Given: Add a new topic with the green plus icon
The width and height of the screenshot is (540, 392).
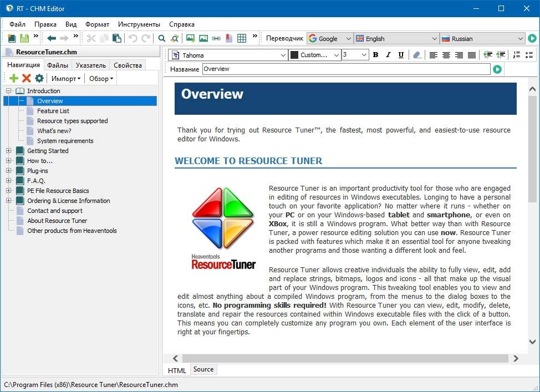Looking at the screenshot, I should point(14,78).
